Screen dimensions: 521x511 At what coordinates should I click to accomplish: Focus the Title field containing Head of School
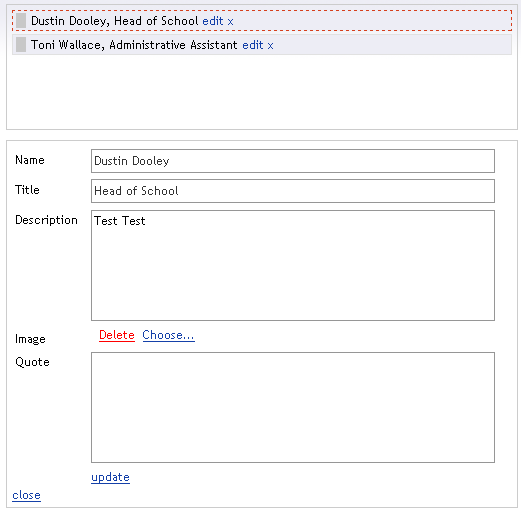point(293,191)
